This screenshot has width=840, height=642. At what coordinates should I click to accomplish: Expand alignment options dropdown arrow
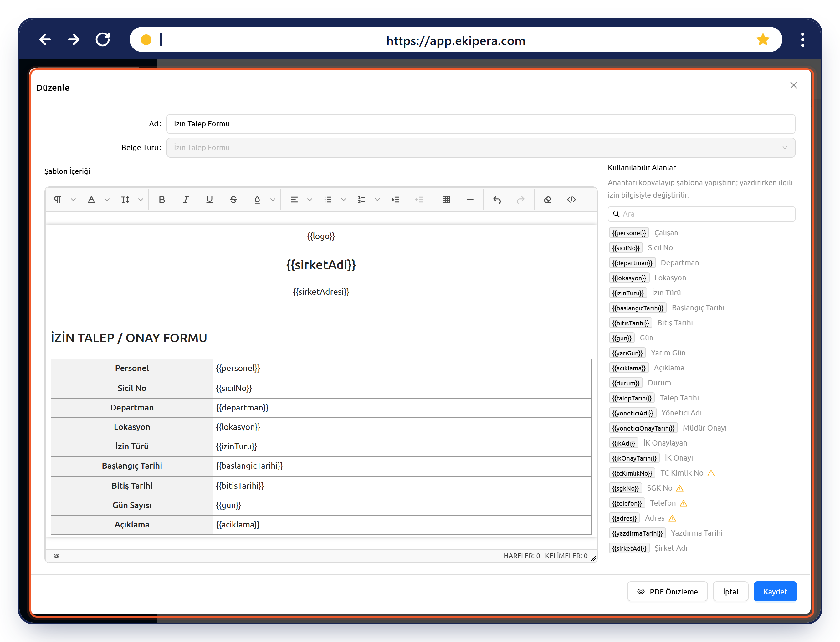(310, 200)
